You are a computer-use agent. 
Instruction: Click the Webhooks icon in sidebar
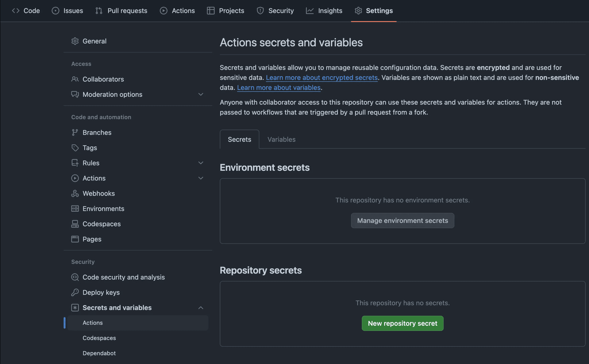pos(75,193)
